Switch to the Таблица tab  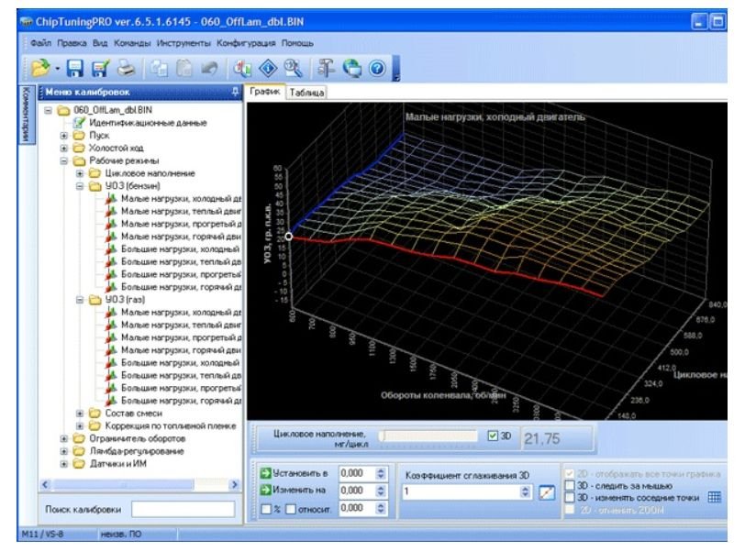(x=306, y=94)
